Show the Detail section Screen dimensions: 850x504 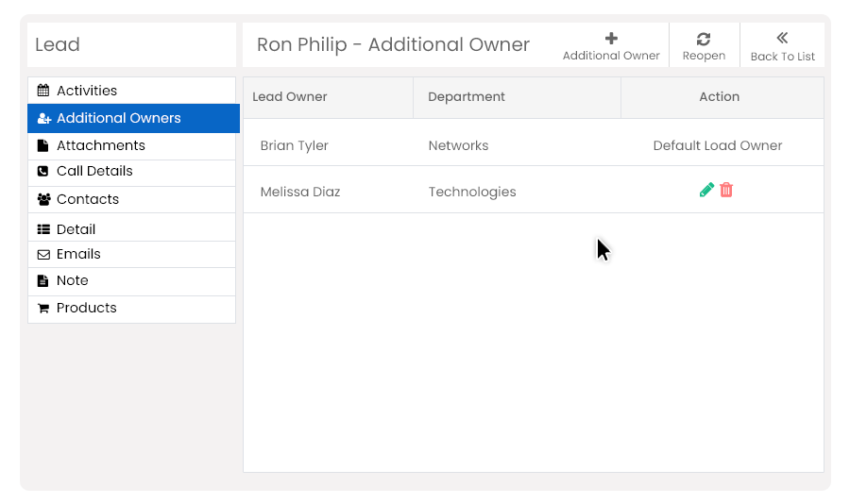(131, 227)
